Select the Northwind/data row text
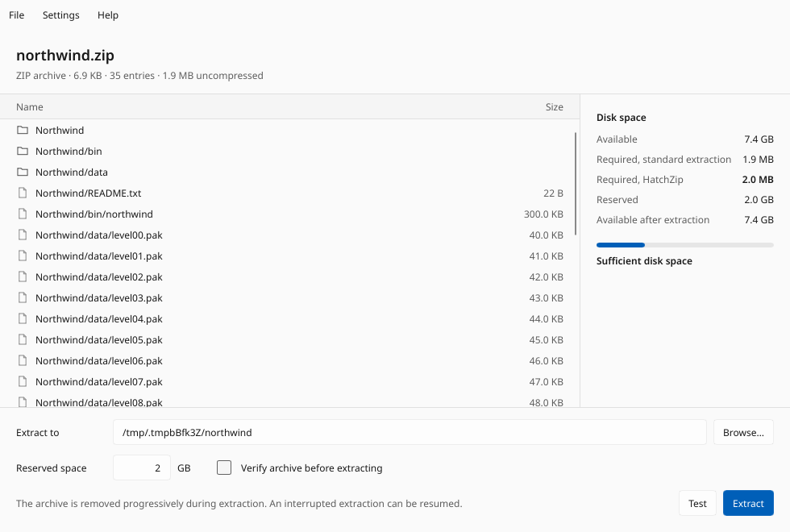The width and height of the screenshot is (790, 532). click(72, 172)
